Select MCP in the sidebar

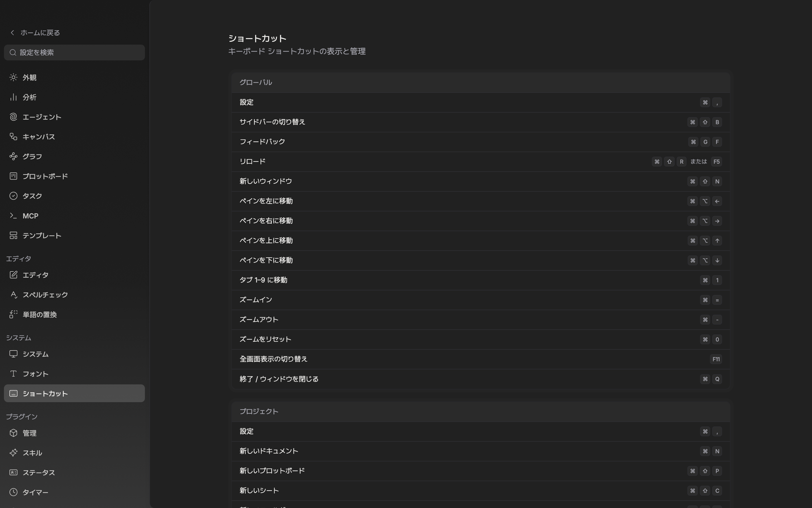coord(74,216)
